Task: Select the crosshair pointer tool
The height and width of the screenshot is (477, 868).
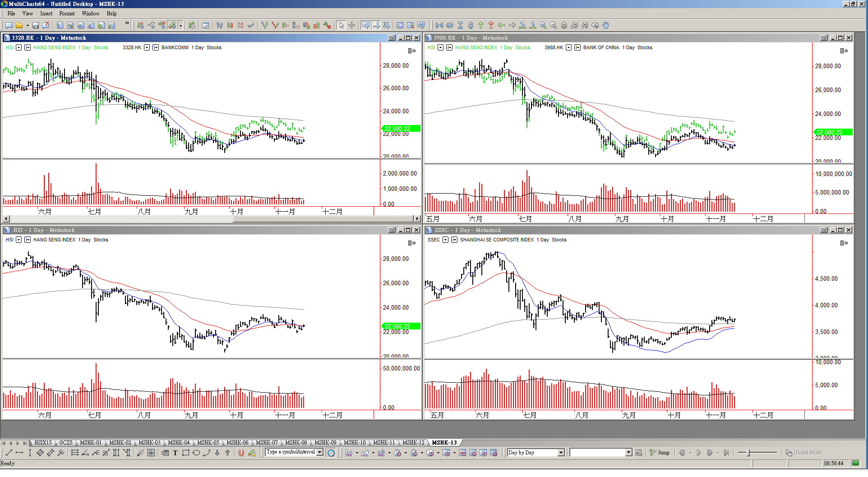Action: point(352,26)
